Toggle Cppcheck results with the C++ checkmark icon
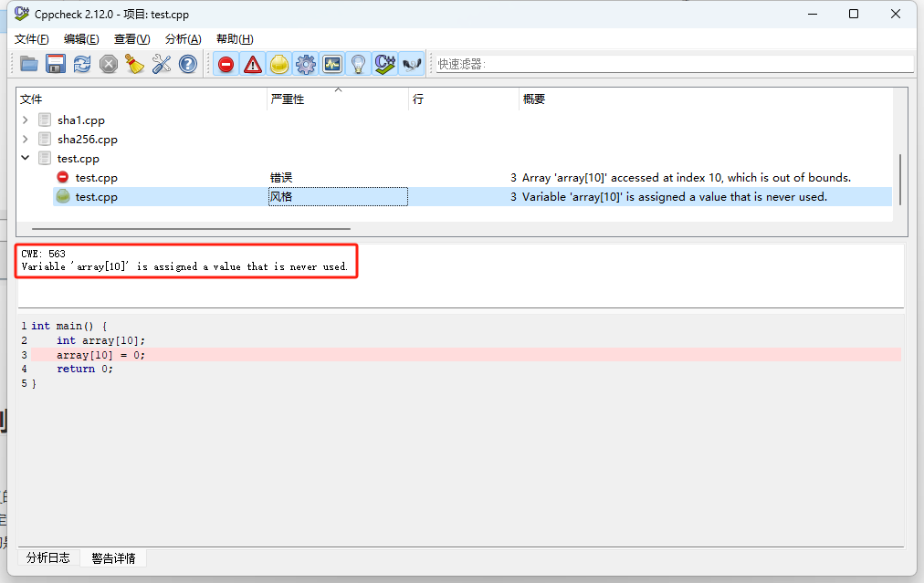This screenshot has height=583, width=924. (x=384, y=64)
